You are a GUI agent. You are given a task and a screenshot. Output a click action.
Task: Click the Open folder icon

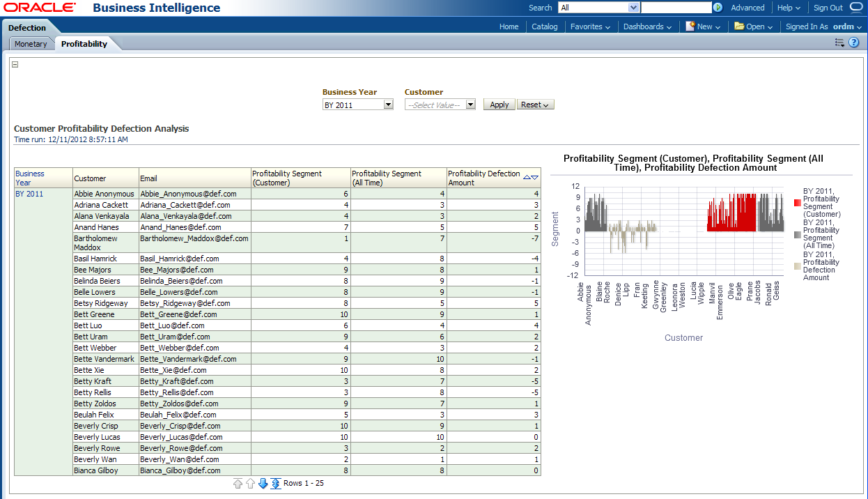[739, 26]
